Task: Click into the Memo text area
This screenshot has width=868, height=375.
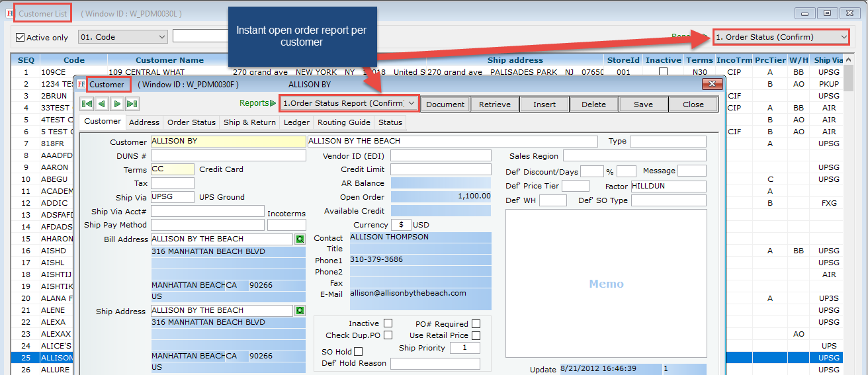Action: [606, 283]
